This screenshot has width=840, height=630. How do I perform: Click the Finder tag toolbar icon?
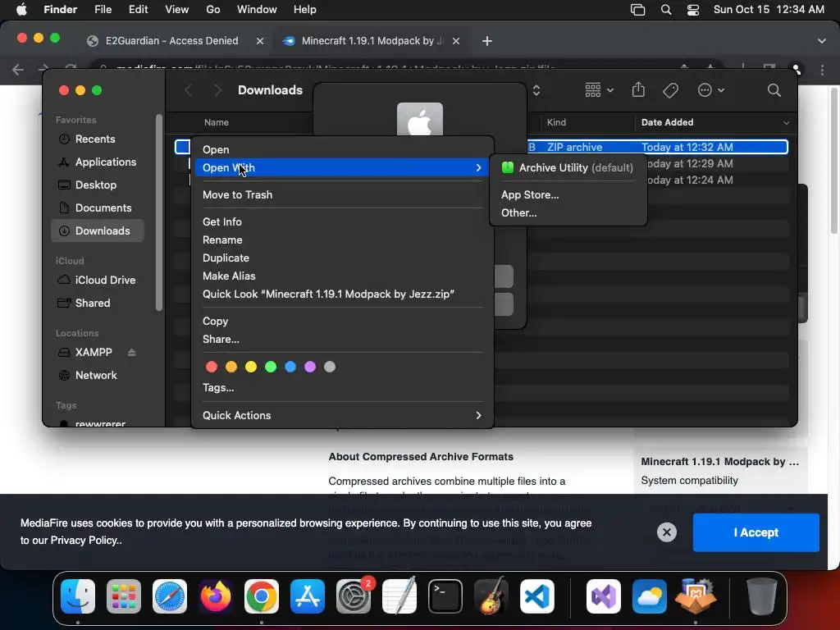tap(670, 90)
